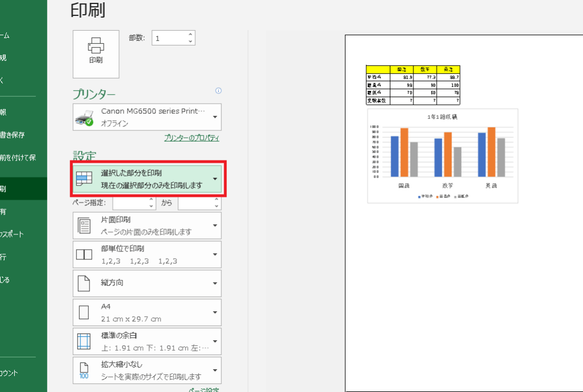Screen dimensions: 583x392
Task: Click the portrait orientation page icon
Action: (84, 283)
